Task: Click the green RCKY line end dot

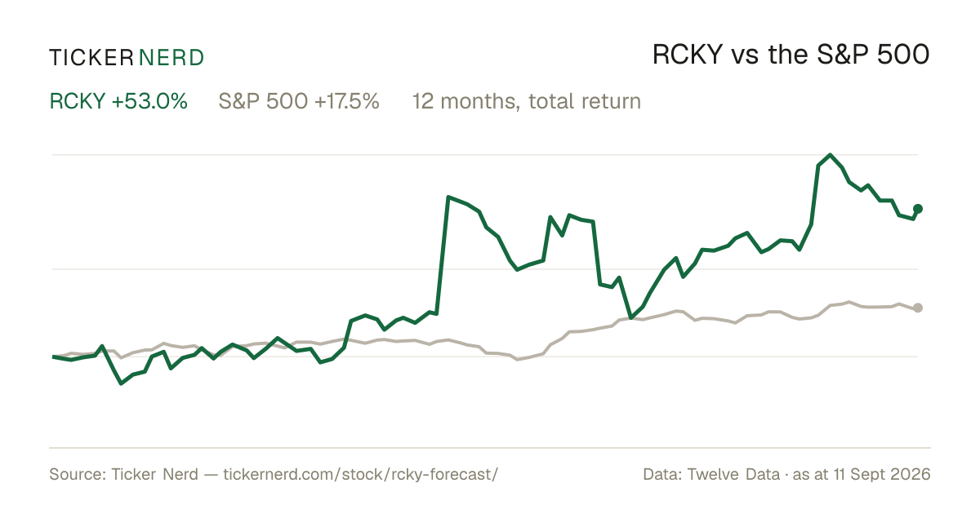Action: pos(918,209)
